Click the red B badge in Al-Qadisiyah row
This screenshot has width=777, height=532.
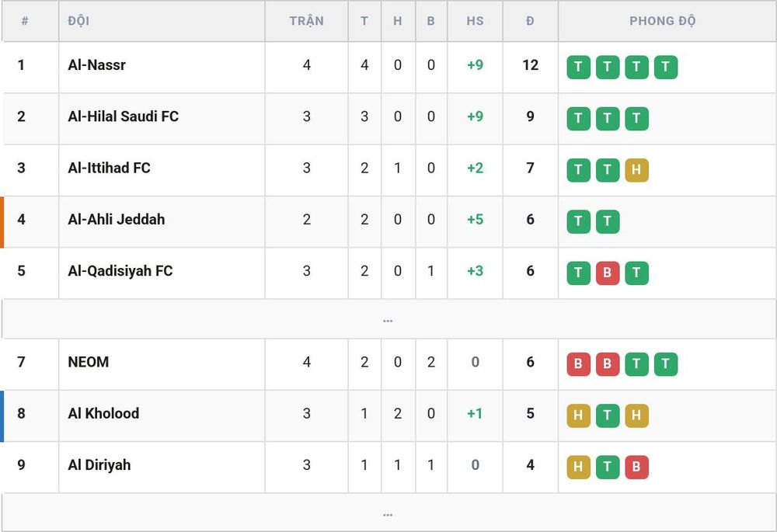tap(607, 273)
